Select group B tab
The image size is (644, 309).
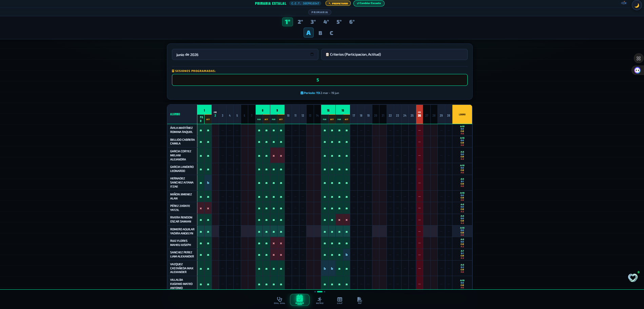coord(320,33)
